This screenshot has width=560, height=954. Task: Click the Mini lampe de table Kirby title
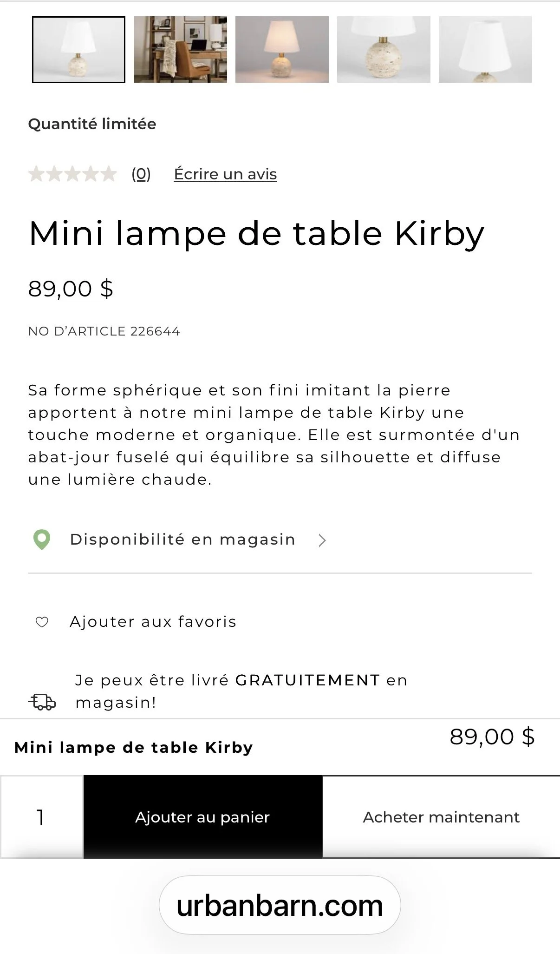coord(256,234)
